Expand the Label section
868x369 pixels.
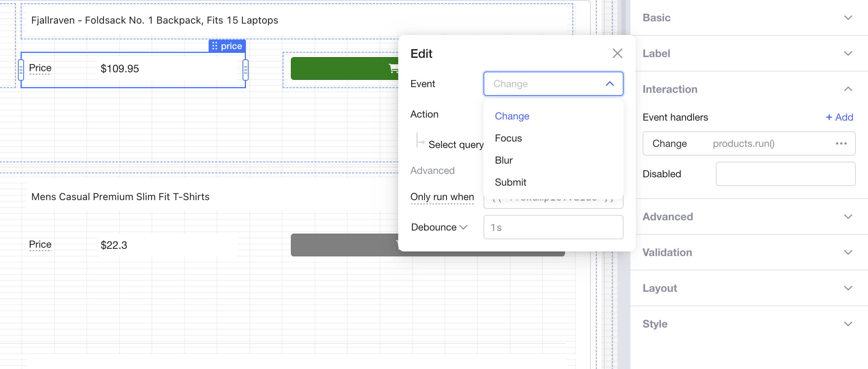pos(848,54)
